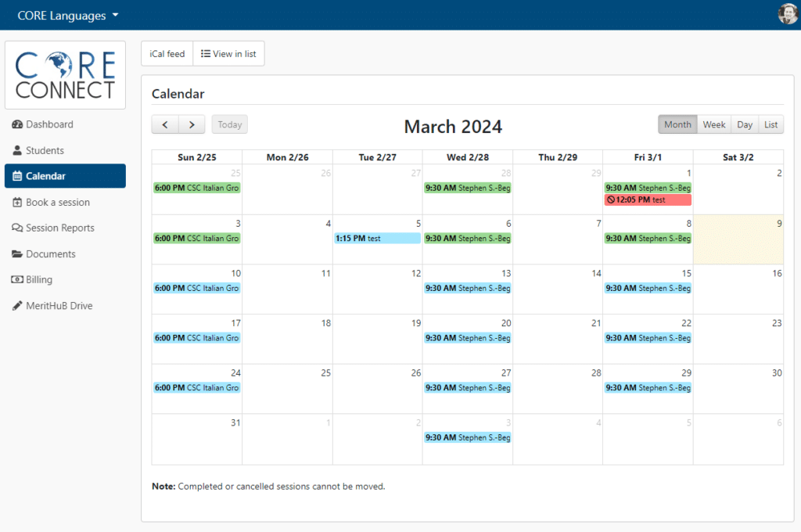801x532 pixels.
Task: Open the user avatar in top bar
Action: (x=787, y=14)
